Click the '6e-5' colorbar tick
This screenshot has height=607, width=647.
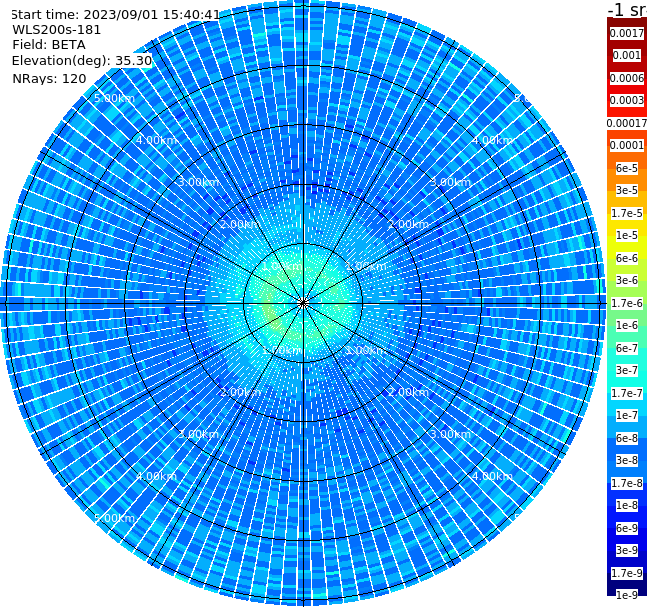pyautogui.click(x=626, y=168)
